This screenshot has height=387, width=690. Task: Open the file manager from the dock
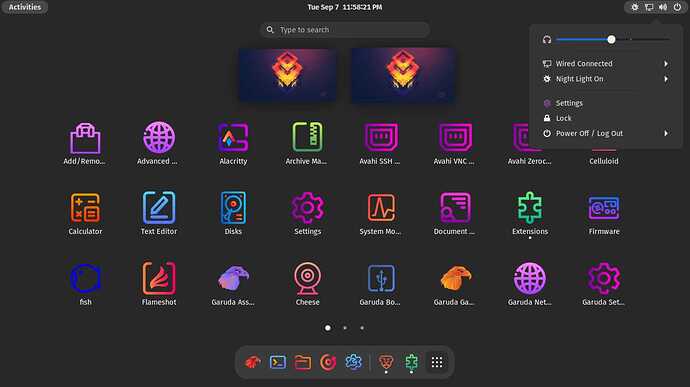[x=303, y=362]
